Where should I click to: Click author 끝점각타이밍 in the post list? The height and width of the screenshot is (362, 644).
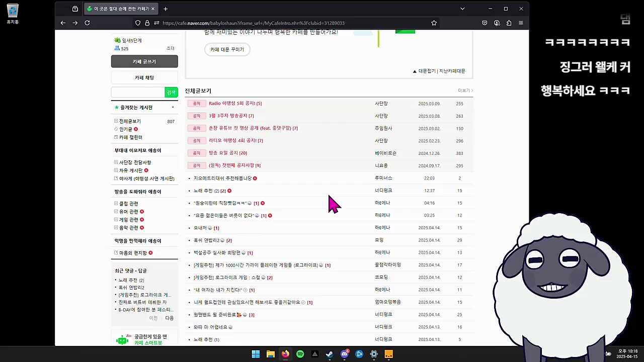coord(388,265)
